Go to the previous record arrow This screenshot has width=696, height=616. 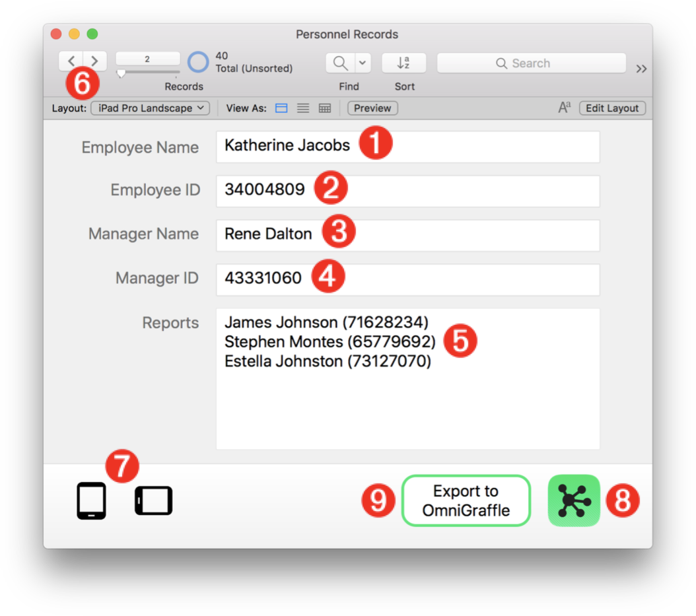[71, 61]
